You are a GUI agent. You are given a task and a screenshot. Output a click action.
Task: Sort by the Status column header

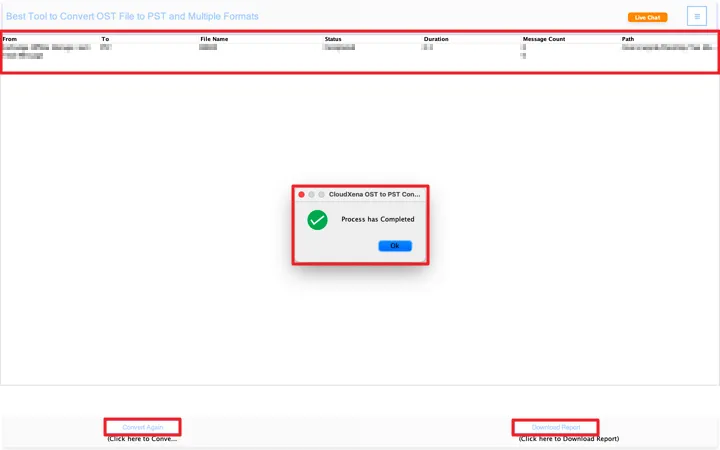333,39
